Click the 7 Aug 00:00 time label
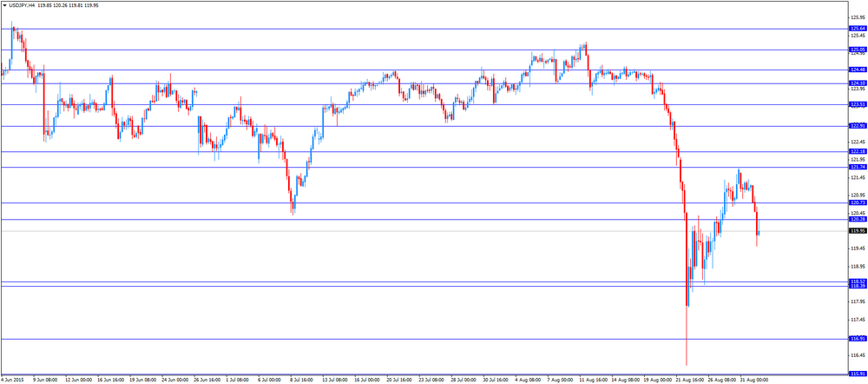This screenshot has width=868, height=384. click(560, 381)
